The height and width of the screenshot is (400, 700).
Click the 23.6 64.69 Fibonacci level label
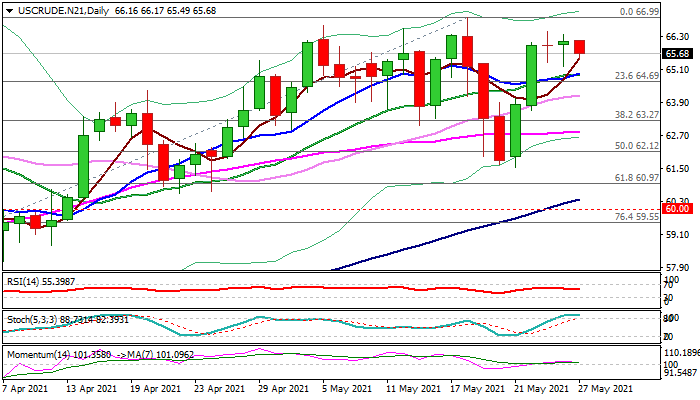(635, 75)
